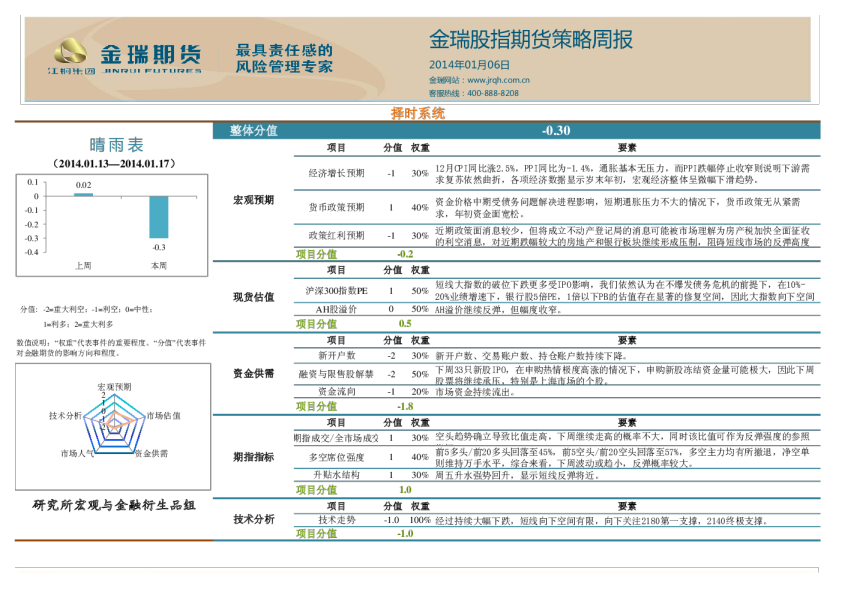
Task: Click the 整体分值 header label
Action: [x=253, y=130]
